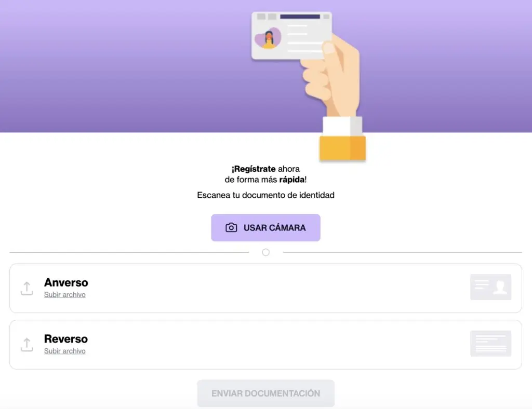This screenshot has height=409, width=532.
Task: Click the white shirt cuff in the illustration
Action: coord(341,126)
